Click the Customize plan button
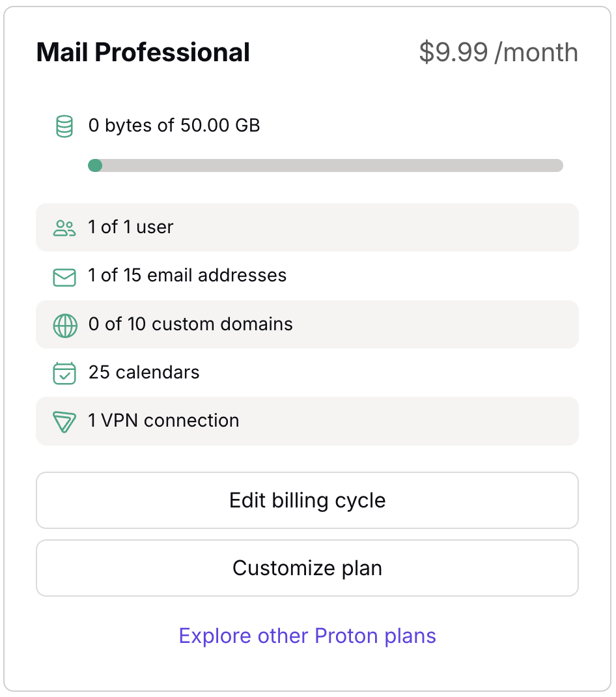The image size is (616, 697). (307, 567)
